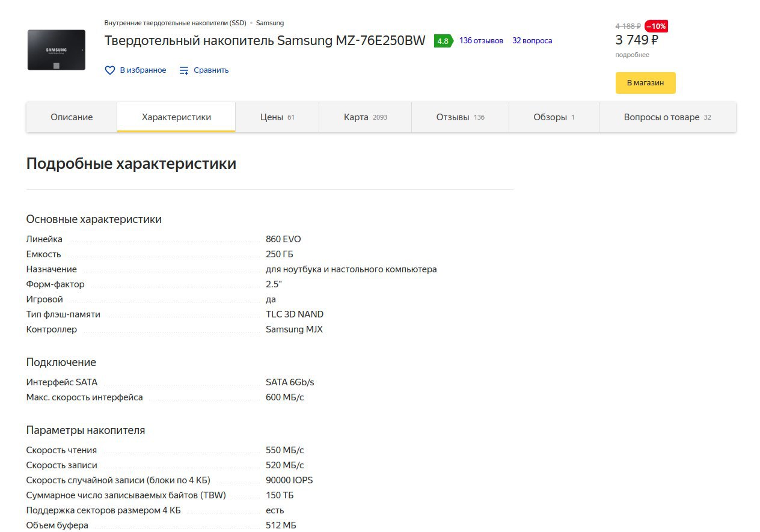The width and height of the screenshot is (760, 532).
Task: Open the Карта tab
Action: tap(366, 117)
